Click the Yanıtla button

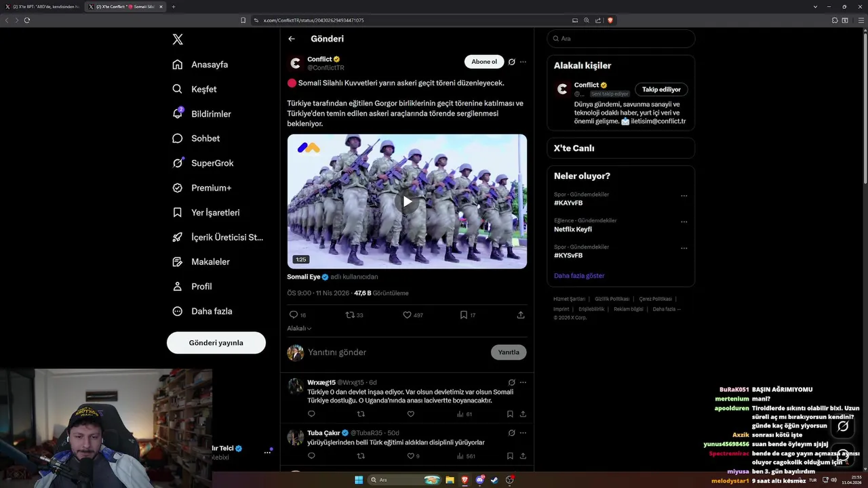pos(509,352)
